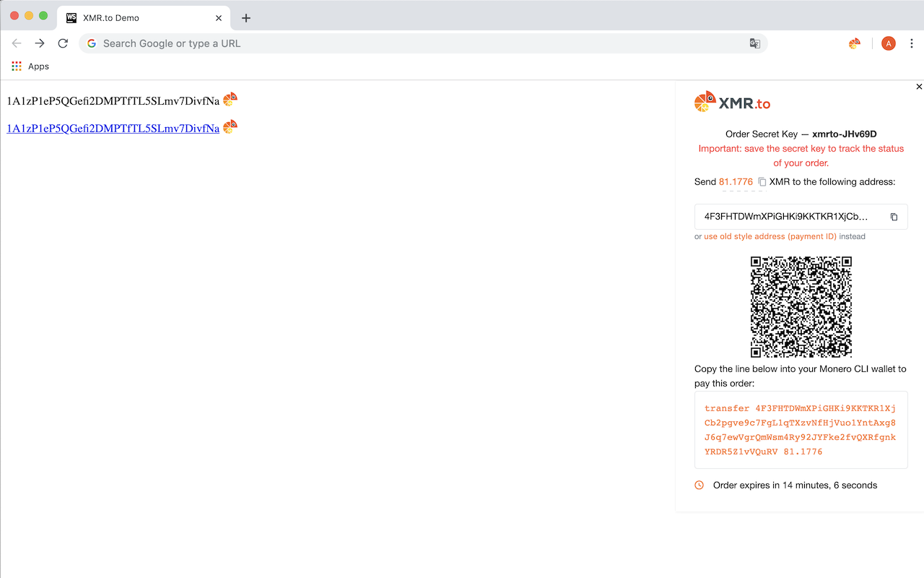Select the truncated 4F3FHTDWm address field
Screen dimensions: 924x578
(801, 217)
